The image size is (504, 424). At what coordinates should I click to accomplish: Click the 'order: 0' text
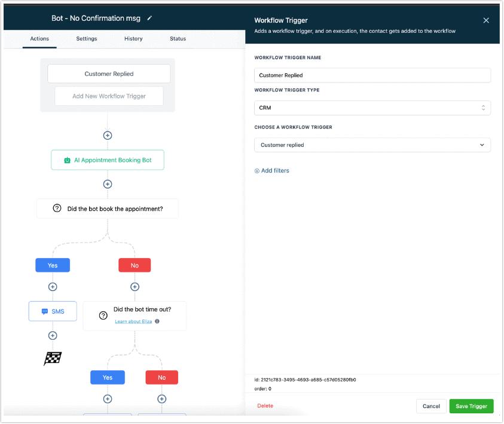pos(262,389)
